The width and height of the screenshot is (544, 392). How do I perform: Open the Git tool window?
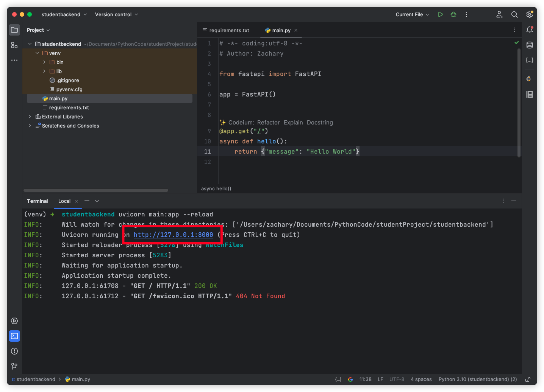point(14,366)
